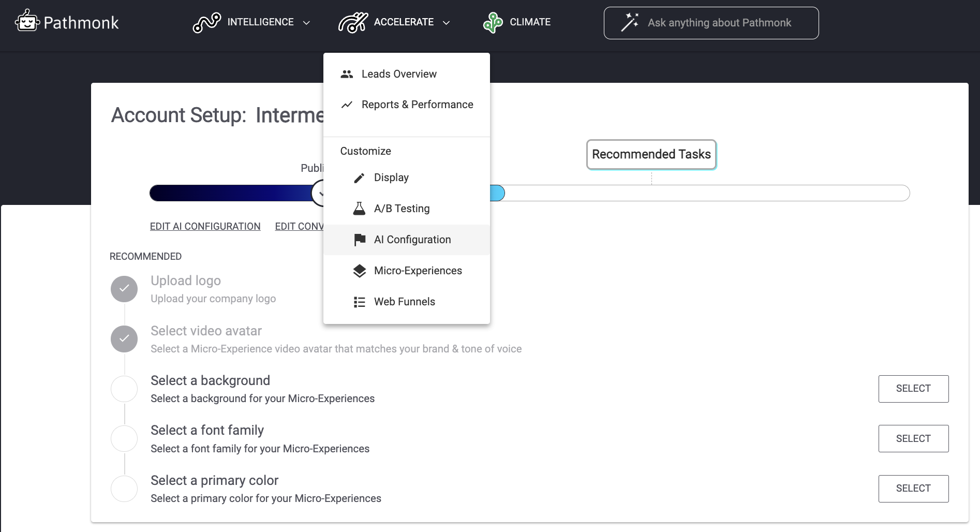This screenshot has height=532, width=980.
Task: Click the Pathmonk robot logo icon
Action: point(27,22)
